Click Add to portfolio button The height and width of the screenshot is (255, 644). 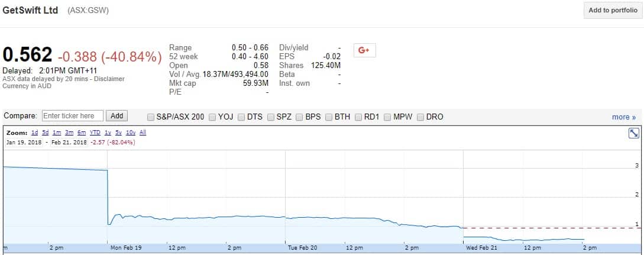[x=613, y=10]
